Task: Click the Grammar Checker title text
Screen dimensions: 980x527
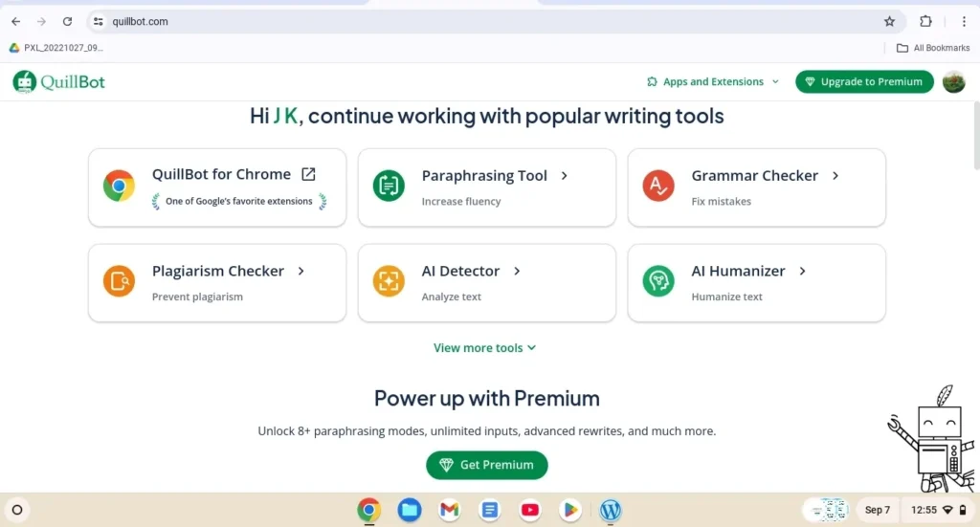Action: click(x=754, y=175)
